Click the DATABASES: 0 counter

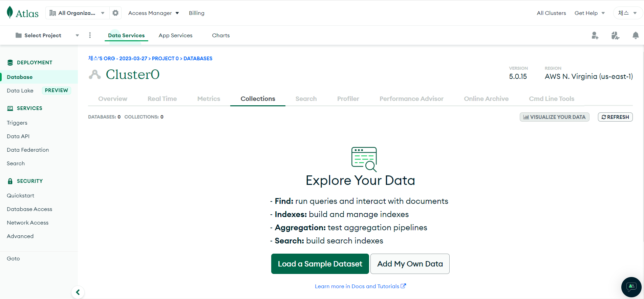[104, 117]
